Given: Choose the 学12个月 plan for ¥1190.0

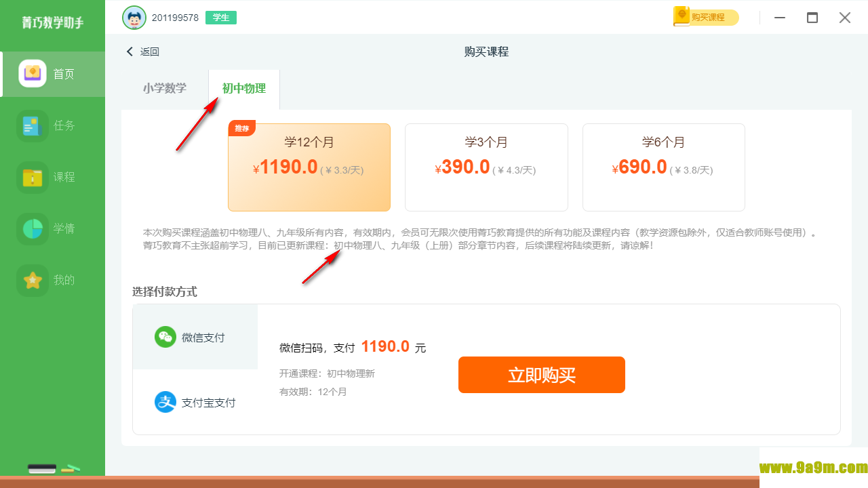Looking at the screenshot, I should [x=309, y=167].
